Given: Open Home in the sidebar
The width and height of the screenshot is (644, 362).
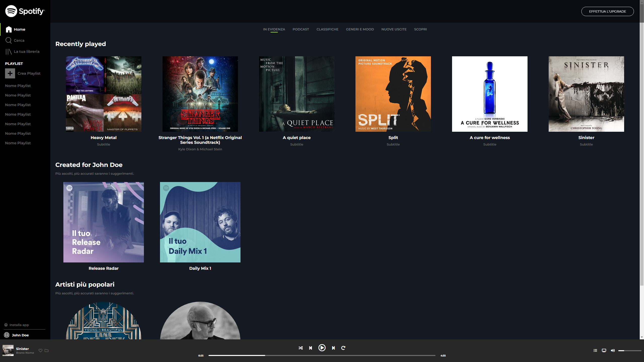Looking at the screenshot, I should pyautogui.click(x=16, y=29).
